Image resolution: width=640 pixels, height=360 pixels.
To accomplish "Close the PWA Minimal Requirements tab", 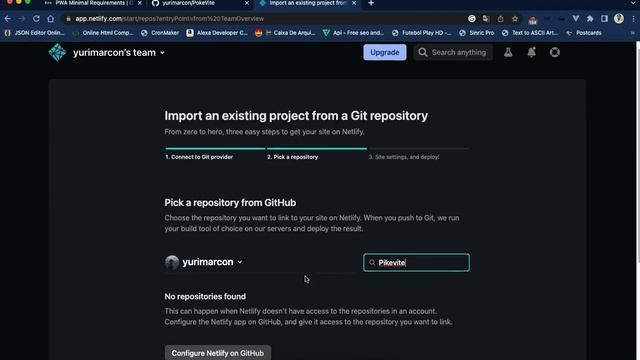I will 140,3.
